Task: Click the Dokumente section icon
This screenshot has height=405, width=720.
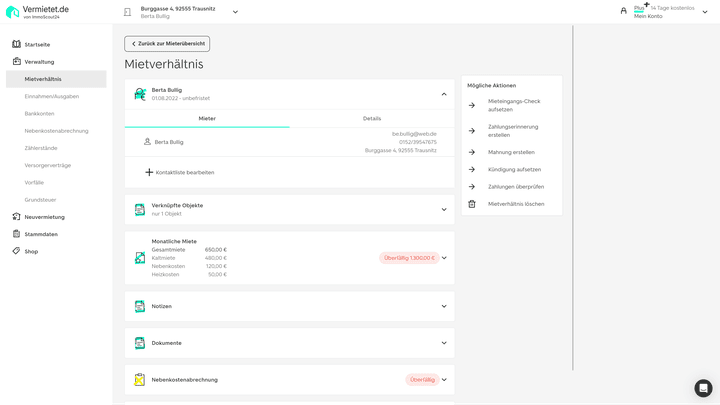Action: pyautogui.click(x=140, y=343)
